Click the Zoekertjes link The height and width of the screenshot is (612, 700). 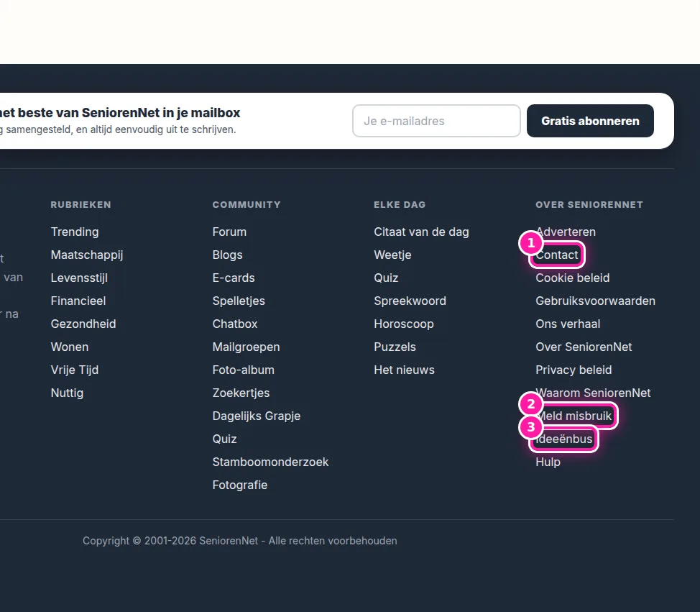pos(241,393)
